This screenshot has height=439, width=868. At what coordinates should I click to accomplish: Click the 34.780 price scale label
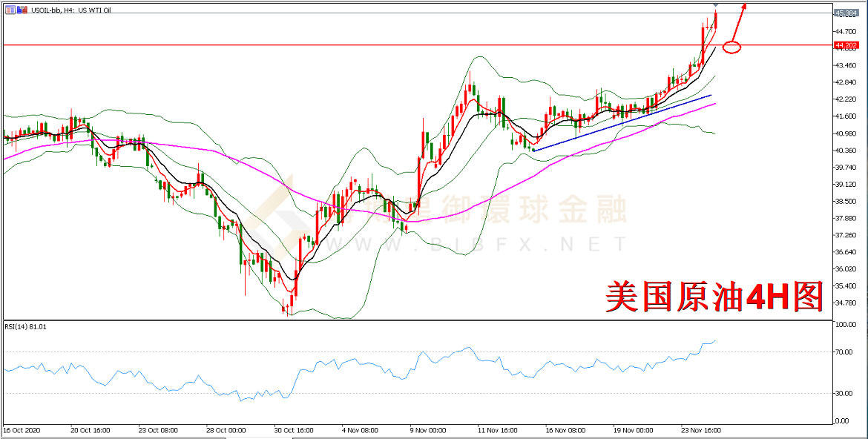pos(845,303)
